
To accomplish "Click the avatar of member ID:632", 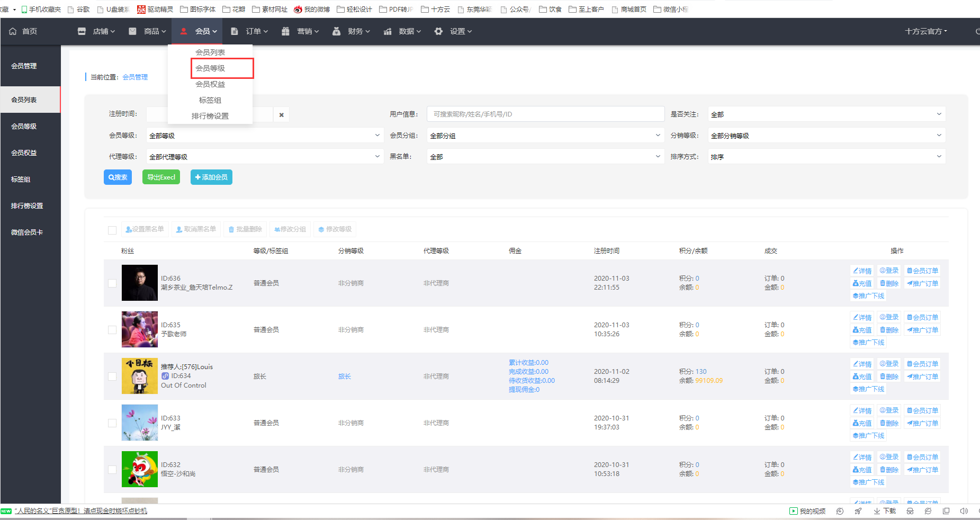I will (140, 469).
